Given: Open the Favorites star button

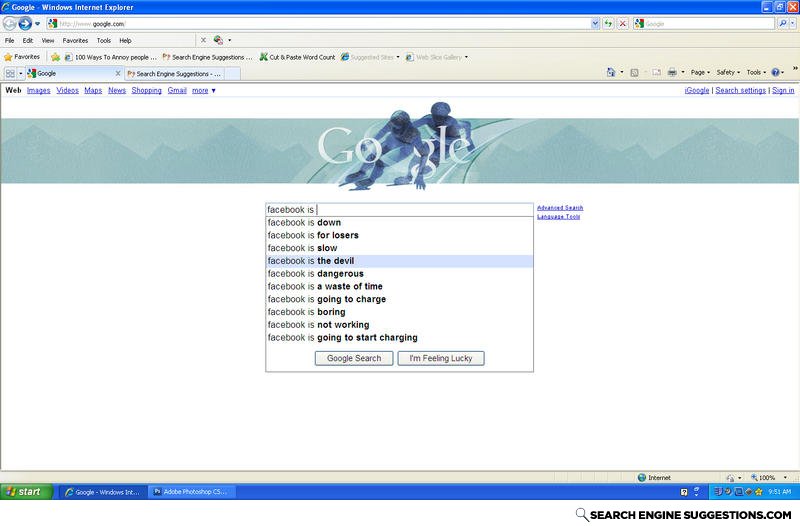Looking at the screenshot, I should point(22,57).
